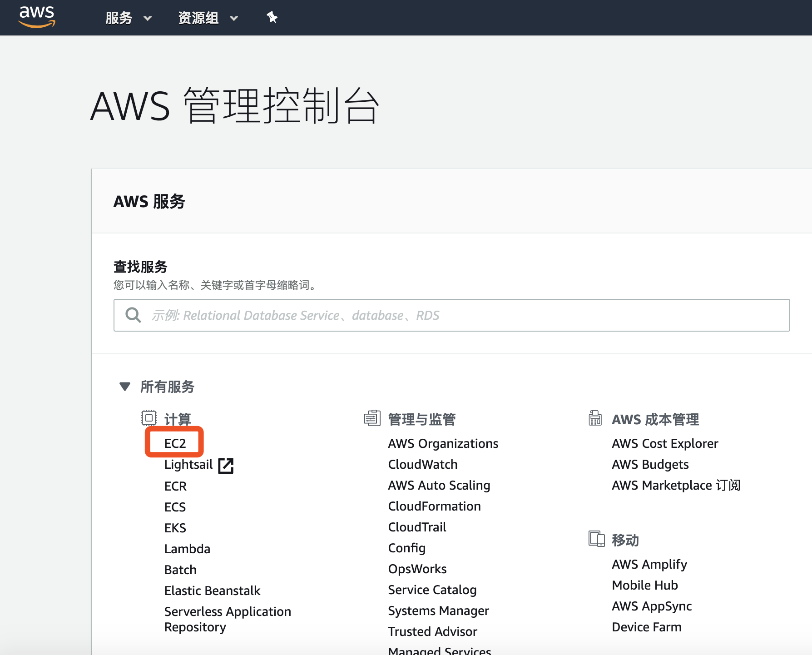Open the CloudWatch service
The height and width of the screenshot is (655, 812).
423,464
